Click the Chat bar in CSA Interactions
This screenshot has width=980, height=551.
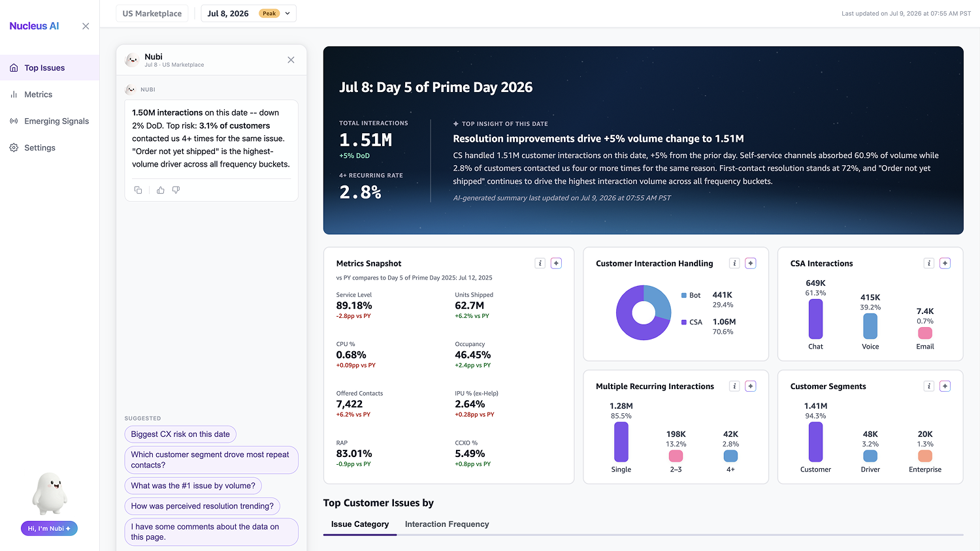pos(815,319)
